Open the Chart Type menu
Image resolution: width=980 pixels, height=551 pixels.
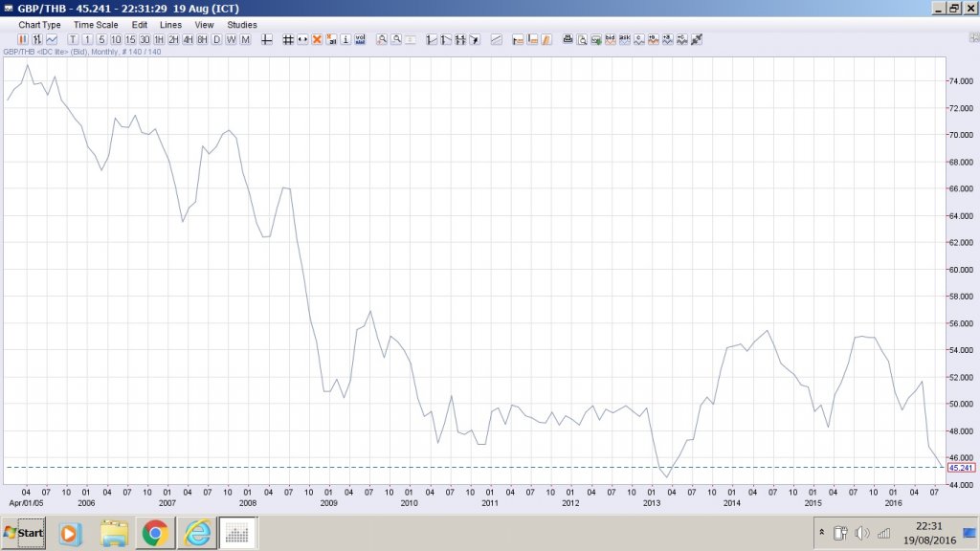39,25
